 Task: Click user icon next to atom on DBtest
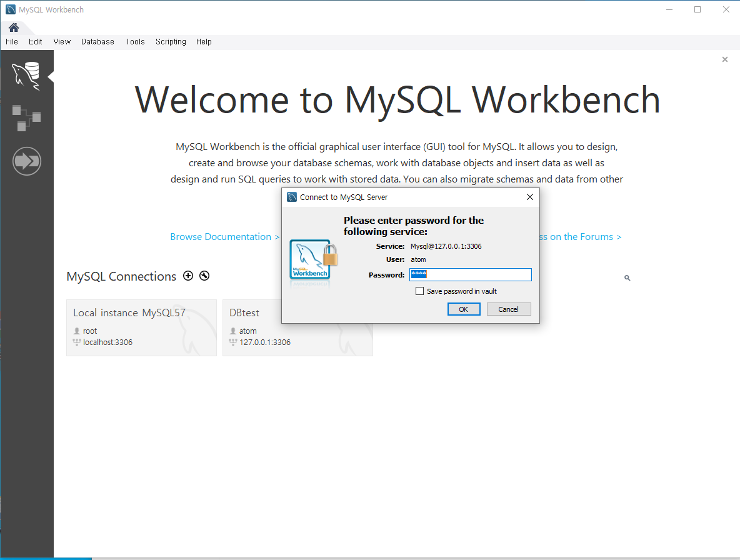tap(232, 331)
